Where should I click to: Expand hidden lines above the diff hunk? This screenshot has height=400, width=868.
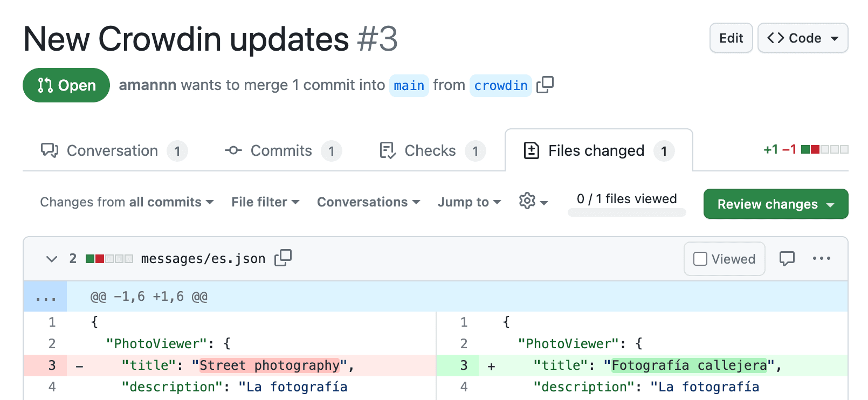(x=45, y=296)
